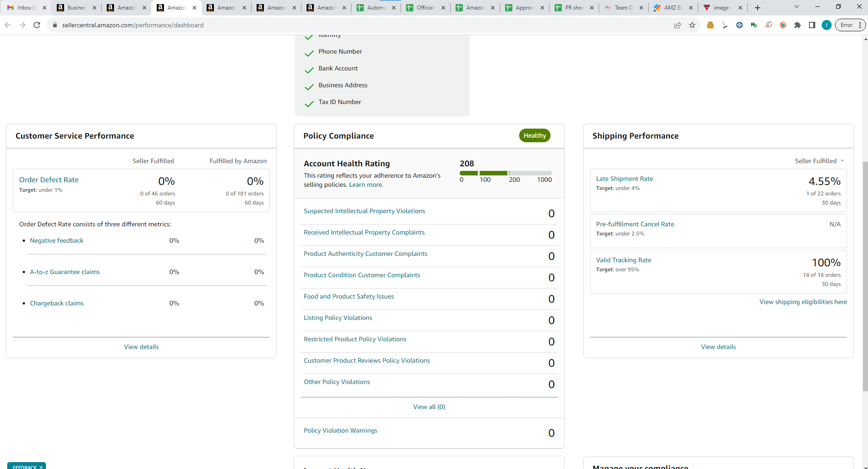Go forward in browser history

click(22, 25)
